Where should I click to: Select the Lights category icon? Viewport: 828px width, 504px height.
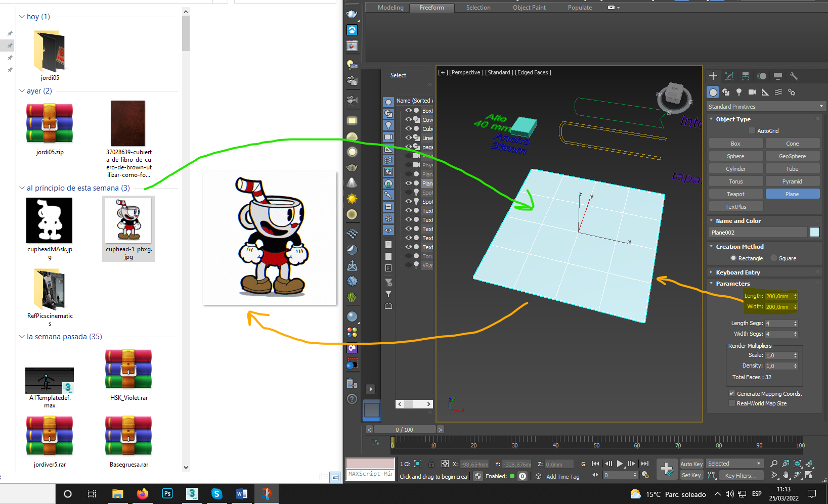[x=739, y=92]
